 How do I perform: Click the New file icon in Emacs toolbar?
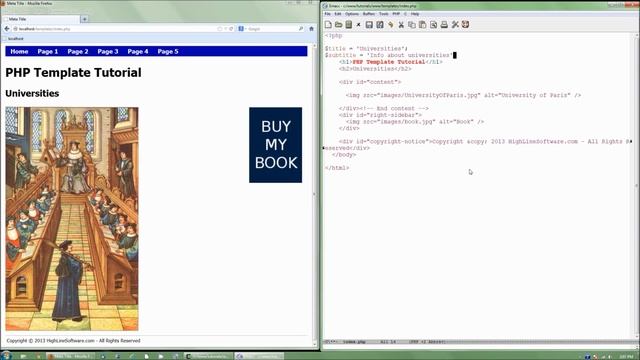coord(328,25)
